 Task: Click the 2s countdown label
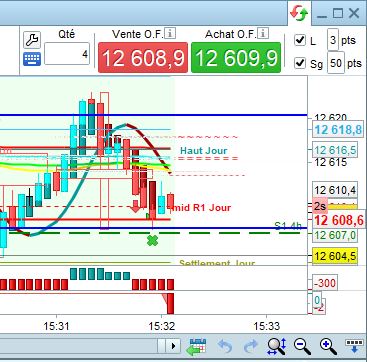(x=320, y=206)
